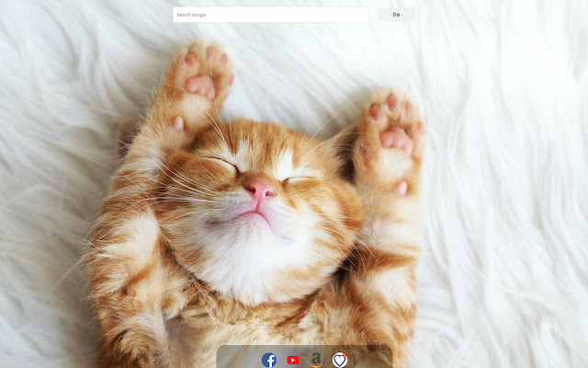Click the Go search button
The height and width of the screenshot is (368, 588).
(396, 15)
